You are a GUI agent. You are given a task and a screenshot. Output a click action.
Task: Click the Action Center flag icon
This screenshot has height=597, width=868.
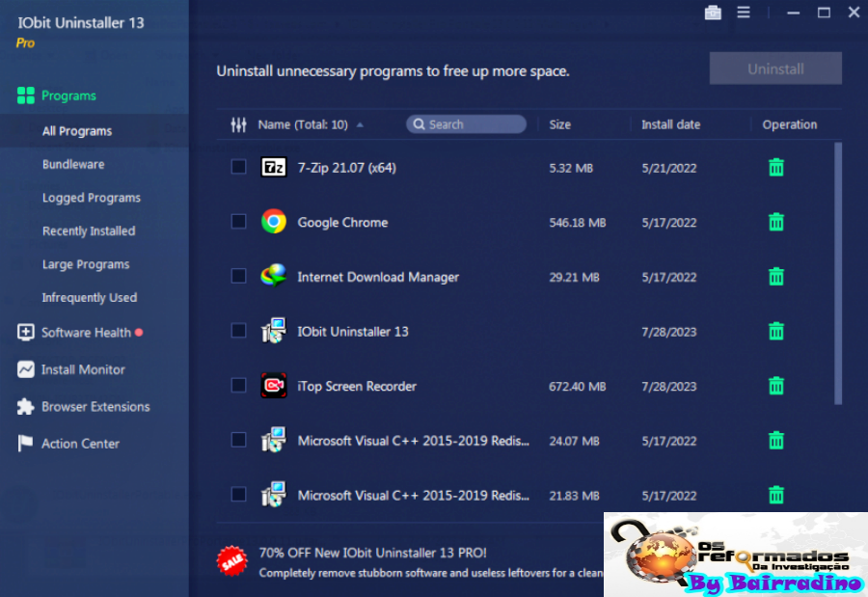click(x=25, y=443)
